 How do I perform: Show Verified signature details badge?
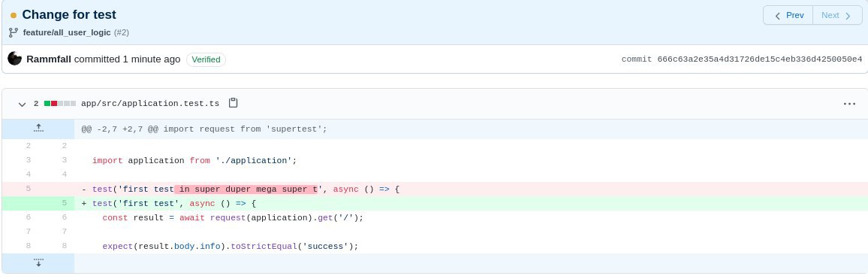206,59
